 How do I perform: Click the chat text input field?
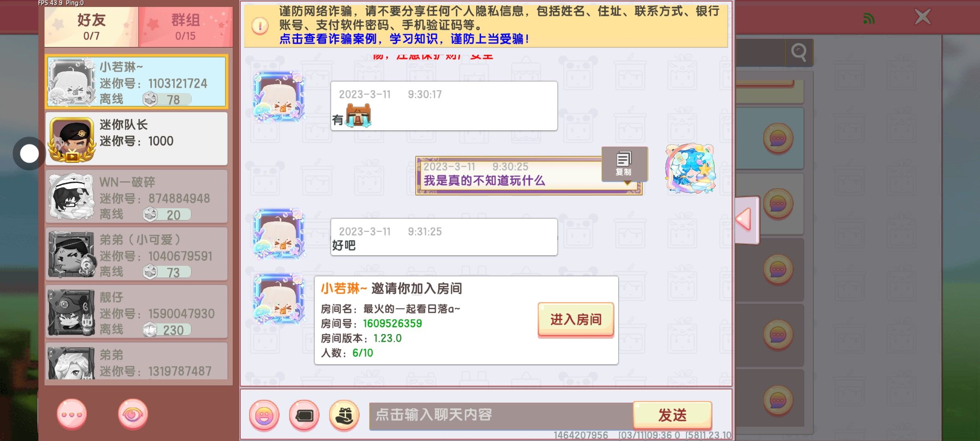pyautogui.click(x=501, y=416)
